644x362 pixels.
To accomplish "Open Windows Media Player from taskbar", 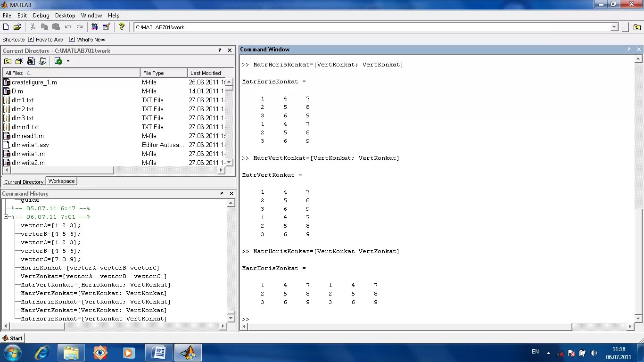I will [x=128, y=353].
